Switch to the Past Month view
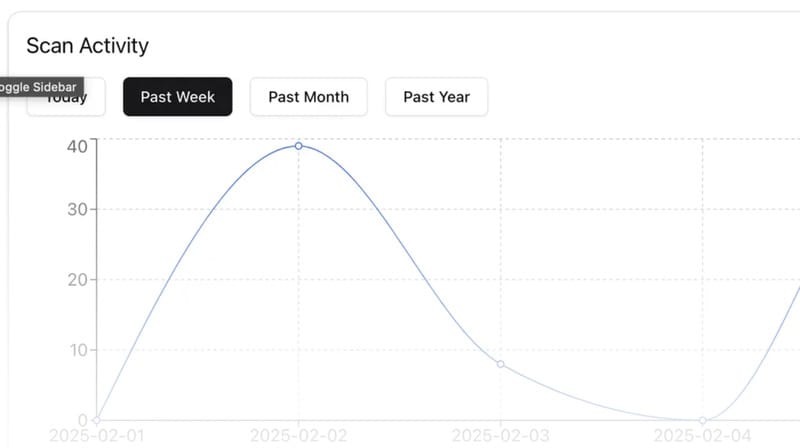The image size is (800, 448). click(308, 97)
